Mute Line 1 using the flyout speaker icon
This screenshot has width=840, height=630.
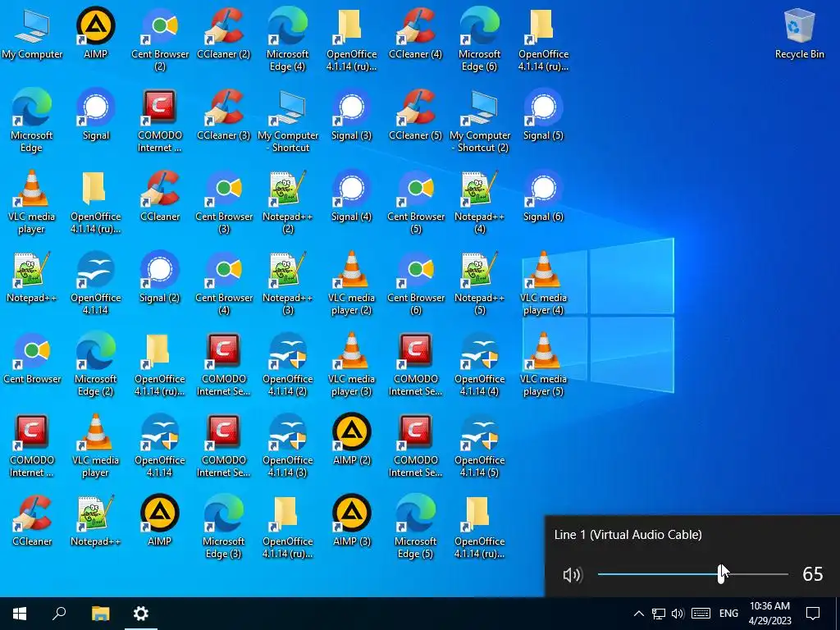tap(572, 575)
